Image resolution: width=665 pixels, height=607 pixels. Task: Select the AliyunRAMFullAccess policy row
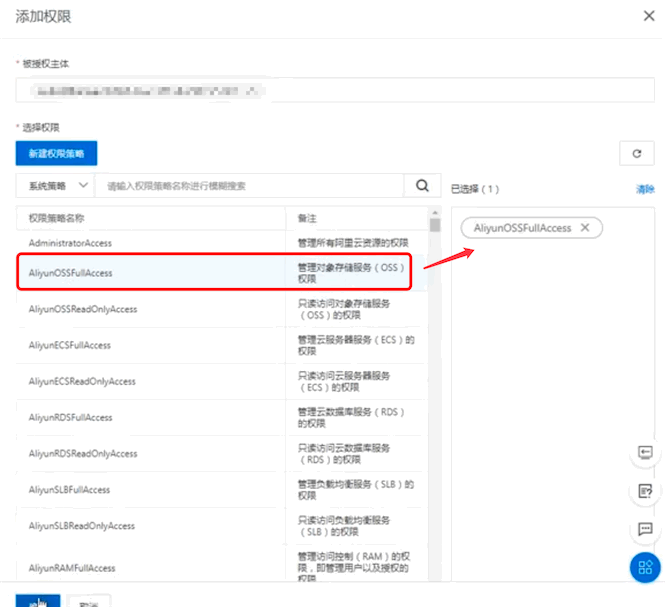[x=221, y=565]
